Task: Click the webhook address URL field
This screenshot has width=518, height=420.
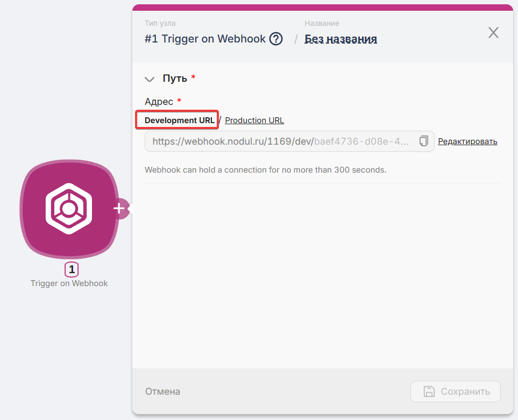Action: (x=280, y=141)
